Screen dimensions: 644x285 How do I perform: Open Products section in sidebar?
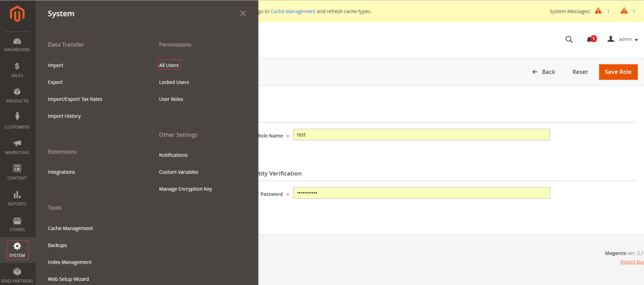point(17,96)
